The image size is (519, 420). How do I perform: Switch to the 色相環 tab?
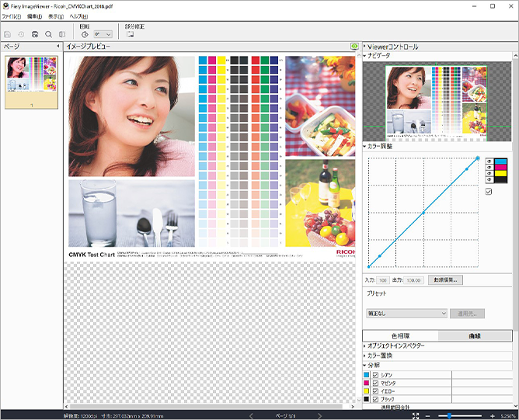(400, 335)
